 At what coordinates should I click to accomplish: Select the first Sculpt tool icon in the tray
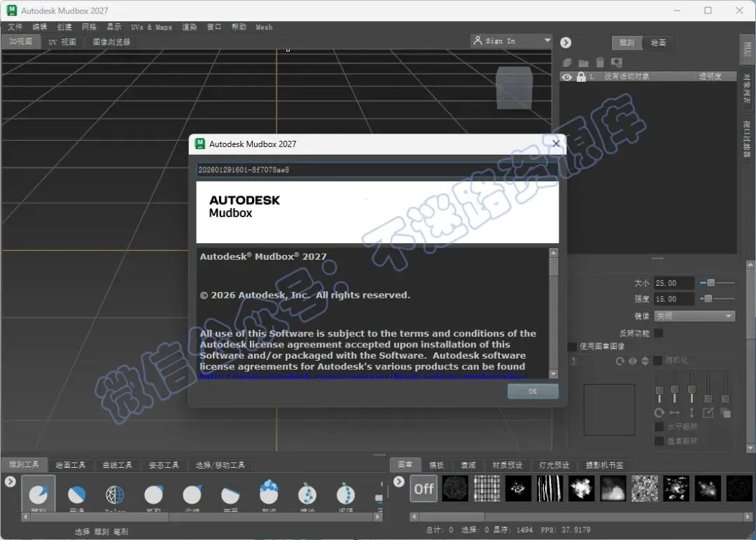click(x=38, y=494)
